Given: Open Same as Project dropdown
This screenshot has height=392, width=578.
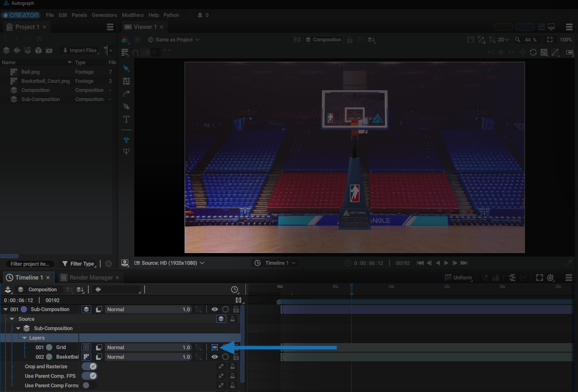Looking at the screenshot, I should [x=174, y=40].
